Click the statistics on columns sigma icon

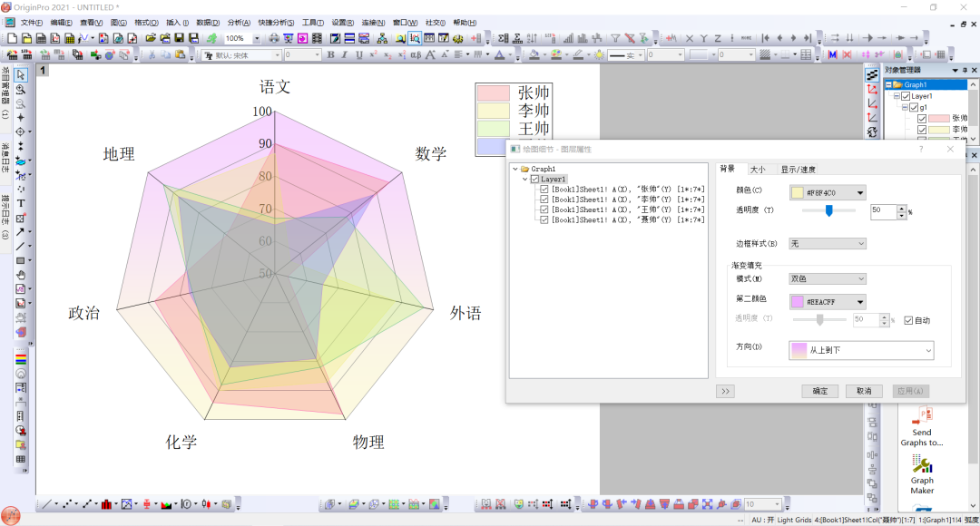(503, 39)
